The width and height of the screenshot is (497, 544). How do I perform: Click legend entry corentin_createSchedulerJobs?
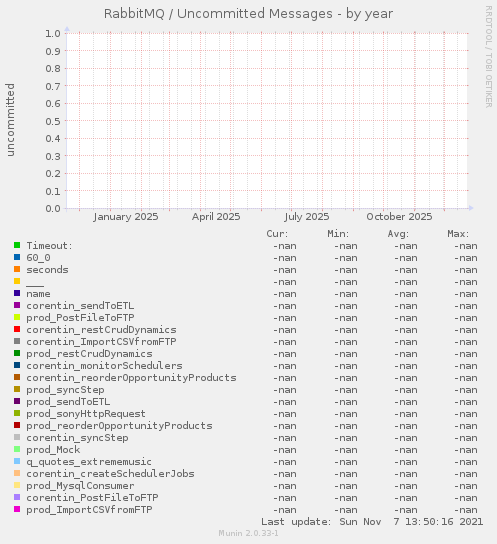110,474
